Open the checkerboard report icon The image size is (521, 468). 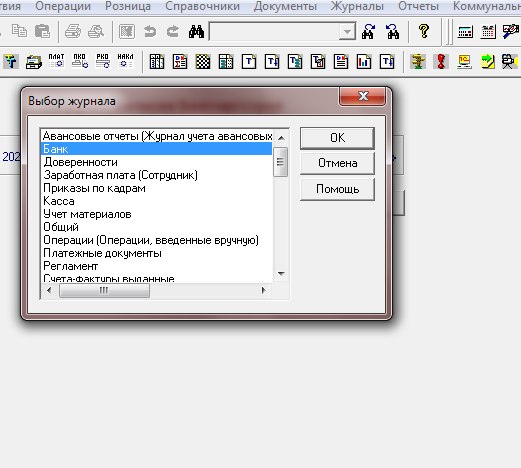pos(203,62)
